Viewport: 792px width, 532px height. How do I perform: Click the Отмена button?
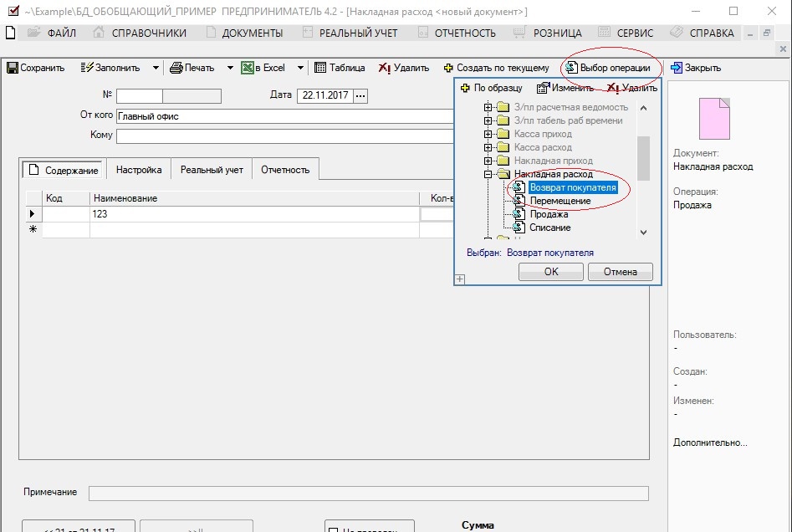click(621, 272)
